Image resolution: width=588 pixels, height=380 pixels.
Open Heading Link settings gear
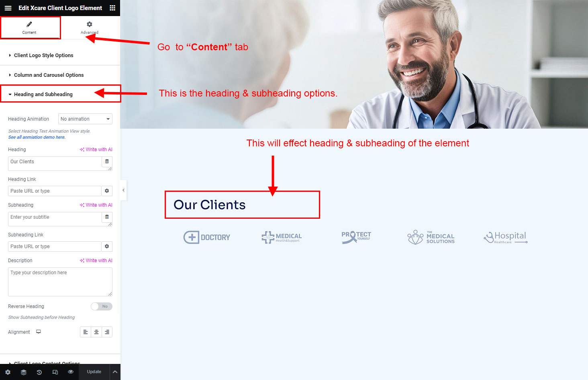[107, 191]
